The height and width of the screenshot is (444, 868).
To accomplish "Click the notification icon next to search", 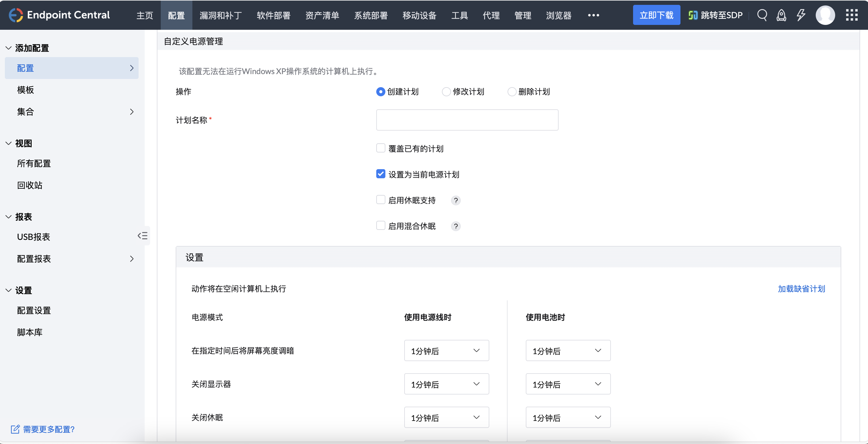I will point(781,15).
